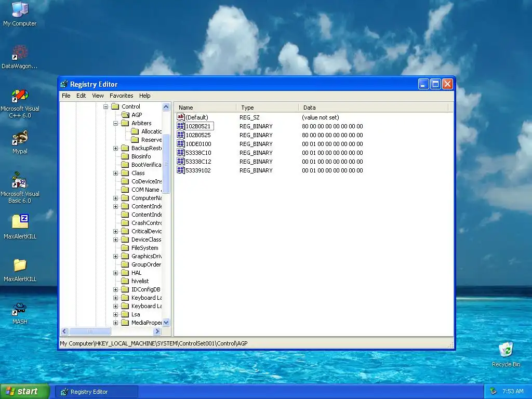This screenshot has height=399, width=532.
Task: Open the Edit menu
Action: pos(81,96)
